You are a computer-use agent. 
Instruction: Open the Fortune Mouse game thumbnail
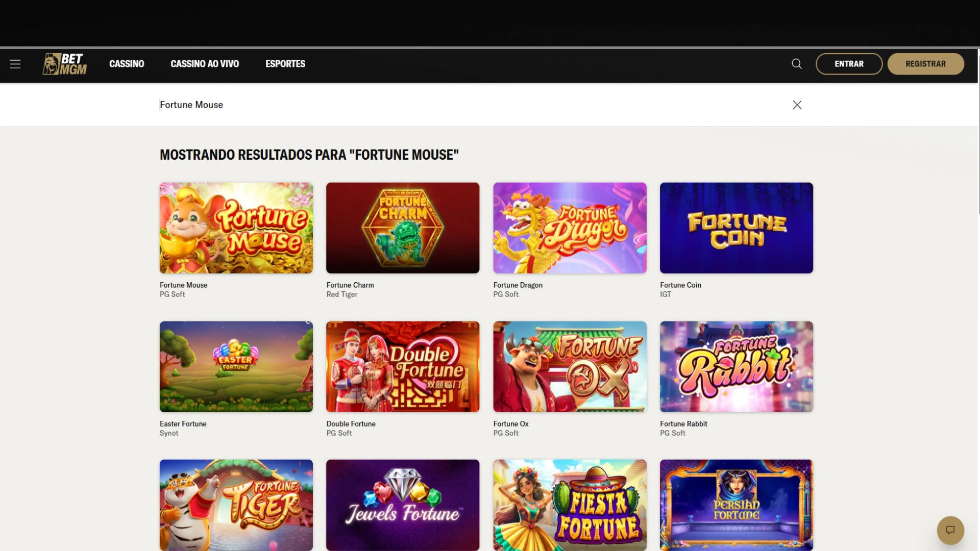pyautogui.click(x=236, y=228)
